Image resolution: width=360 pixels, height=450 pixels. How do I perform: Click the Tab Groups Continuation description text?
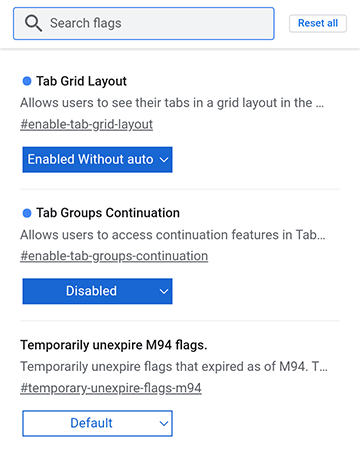[173, 235]
